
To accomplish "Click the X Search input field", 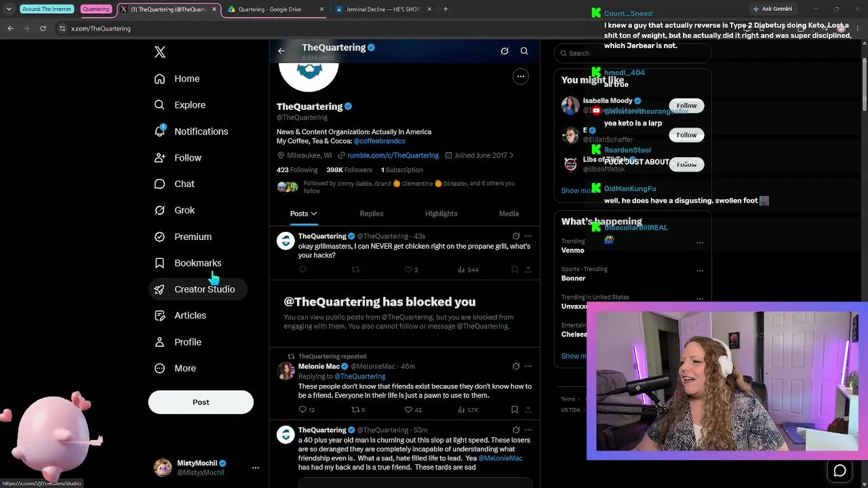I will [632, 53].
